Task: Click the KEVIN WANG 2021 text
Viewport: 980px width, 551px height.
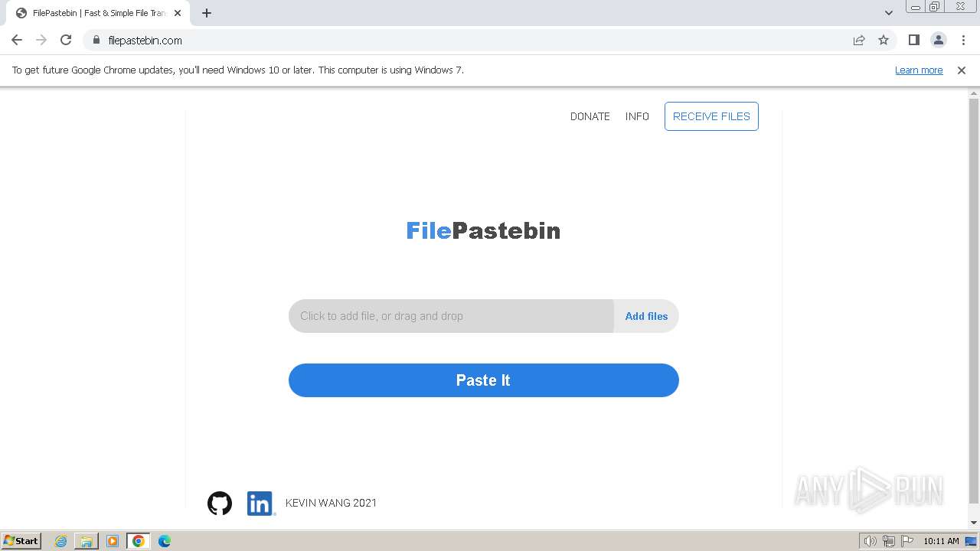Action: [x=331, y=503]
